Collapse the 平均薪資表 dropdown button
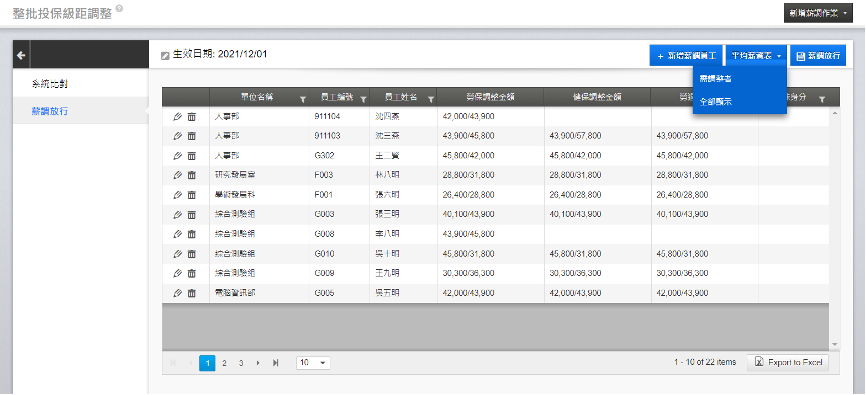The height and width of the screenshot is (395, 866). point(757,56)
